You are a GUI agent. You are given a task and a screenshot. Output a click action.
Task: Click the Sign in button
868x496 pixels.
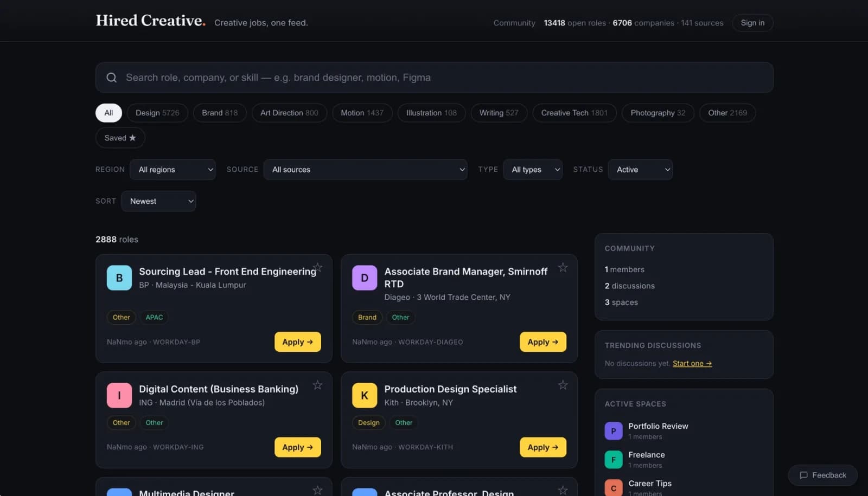pyautogui.click(x=752, y=23)
